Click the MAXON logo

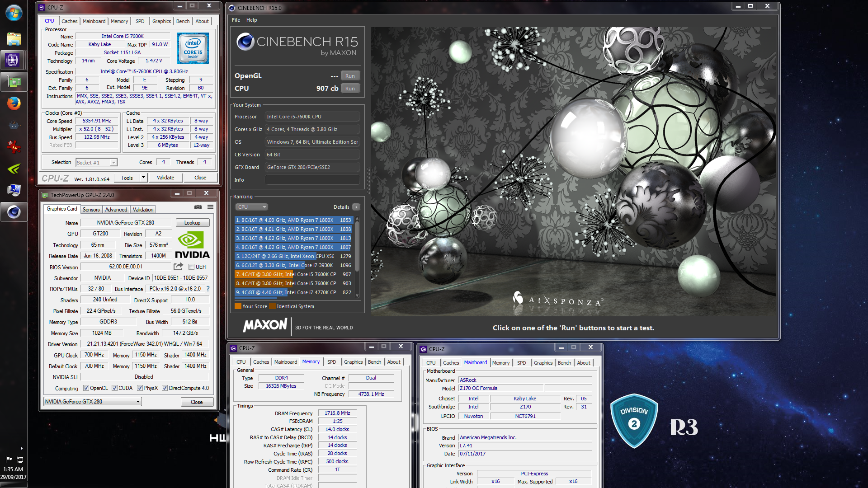[265, 325]
